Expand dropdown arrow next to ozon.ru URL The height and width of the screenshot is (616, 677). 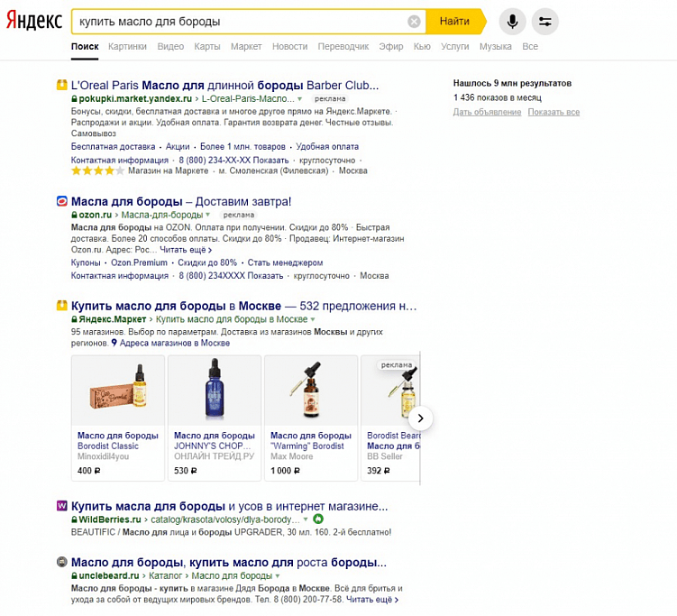pos(208,215)
